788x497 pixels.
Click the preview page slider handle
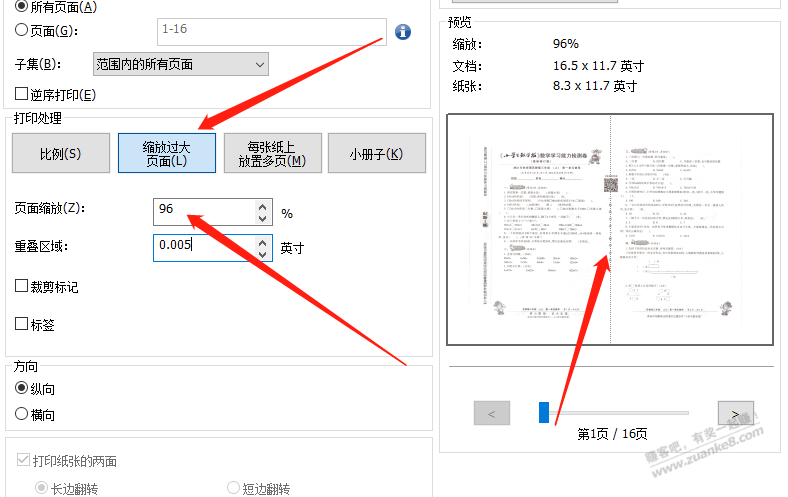point(544,412)
